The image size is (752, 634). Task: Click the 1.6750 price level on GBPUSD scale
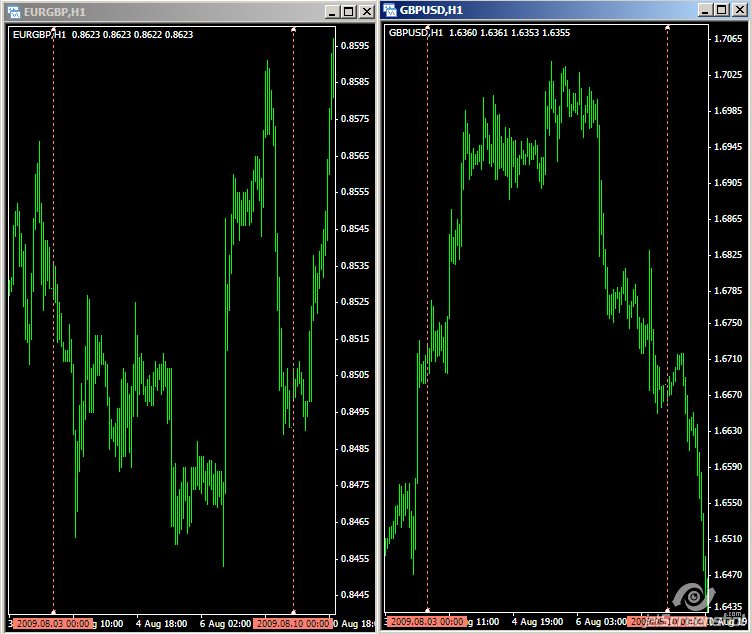[x=728, y=323]
